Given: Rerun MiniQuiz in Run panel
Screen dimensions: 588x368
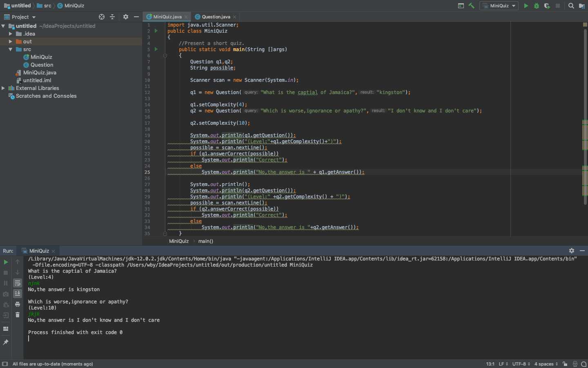Looking at the screenshot, I should tap(6, 262).
